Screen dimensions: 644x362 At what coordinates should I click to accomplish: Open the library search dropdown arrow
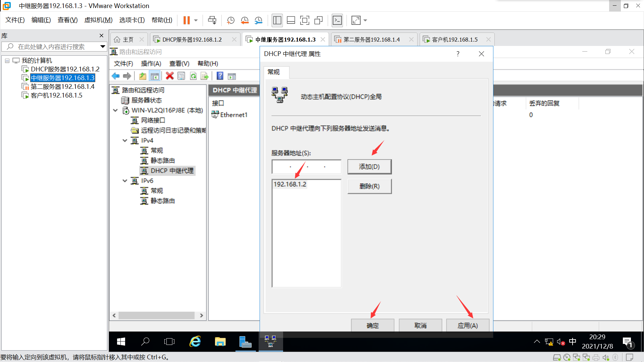103,47
